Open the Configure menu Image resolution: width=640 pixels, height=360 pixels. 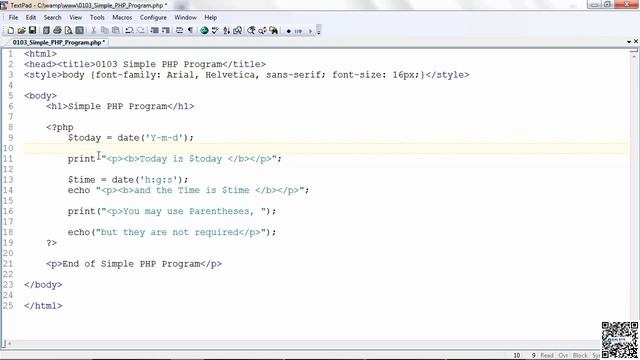(153, 18)
